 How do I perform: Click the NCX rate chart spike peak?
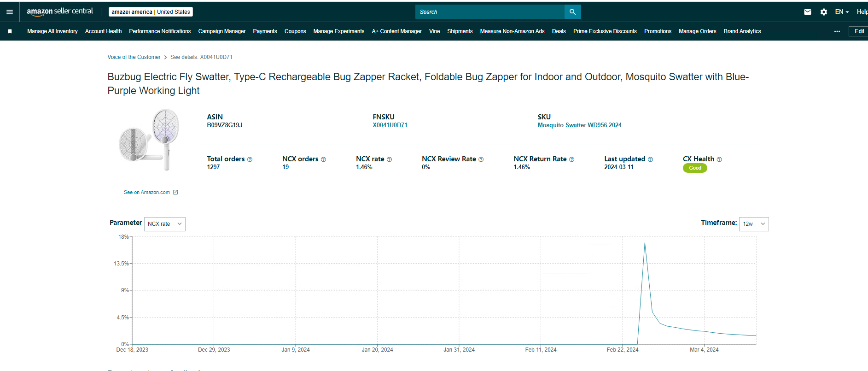coord(645,243)
